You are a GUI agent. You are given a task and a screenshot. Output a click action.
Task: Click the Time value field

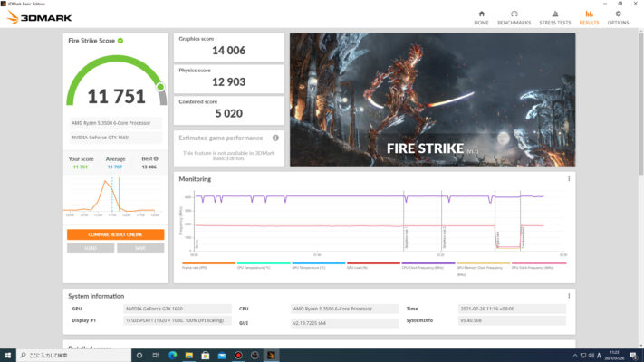pos(512,309)
